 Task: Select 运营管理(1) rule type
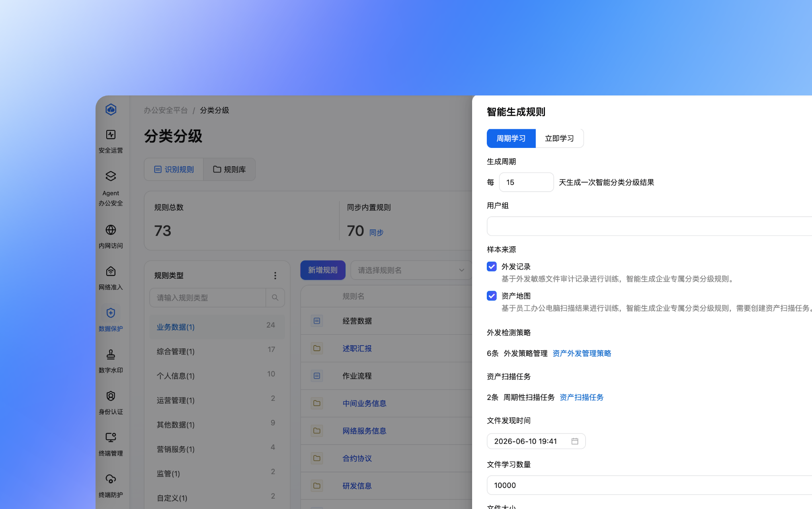pyautogui.click(x=217, y=400)
